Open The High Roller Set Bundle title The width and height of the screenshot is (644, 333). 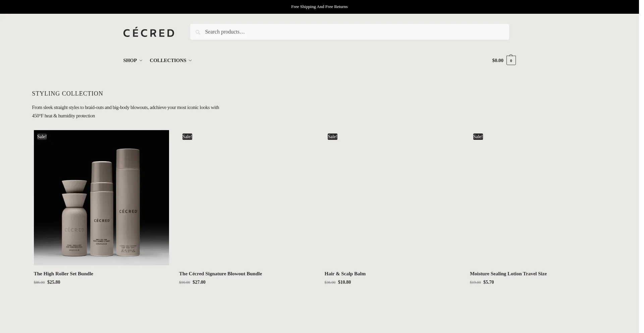63,274
